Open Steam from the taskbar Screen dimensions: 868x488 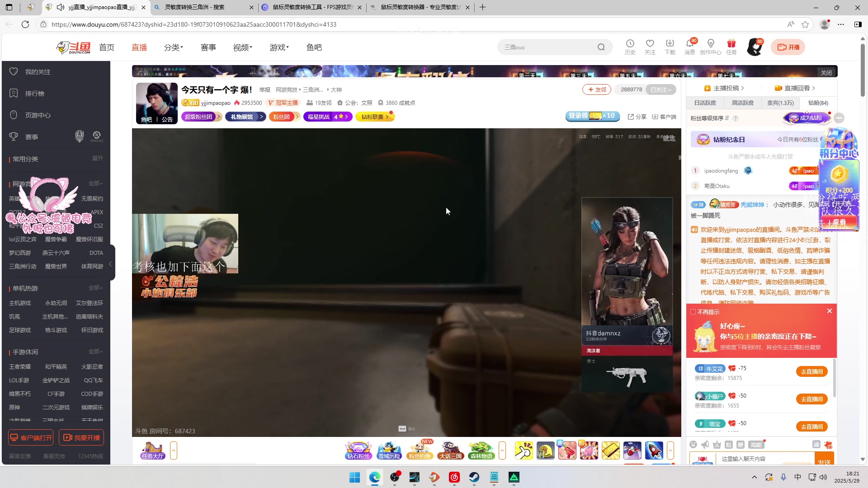click(474, 477)
